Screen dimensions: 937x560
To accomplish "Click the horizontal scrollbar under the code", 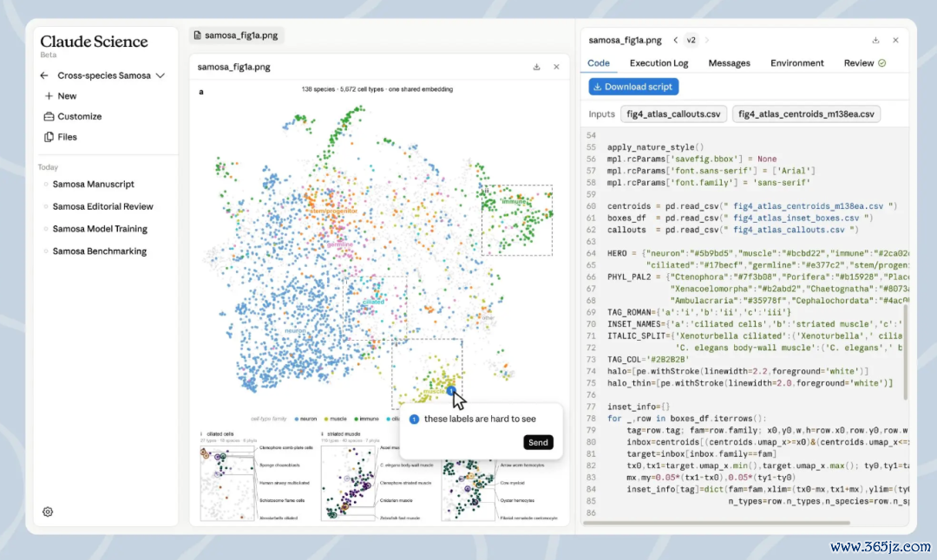I will click(717, 523).
